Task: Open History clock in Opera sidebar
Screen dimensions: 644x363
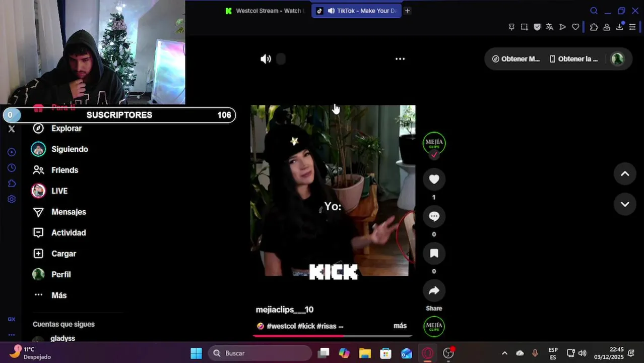Action: click(x=12, y=168)
